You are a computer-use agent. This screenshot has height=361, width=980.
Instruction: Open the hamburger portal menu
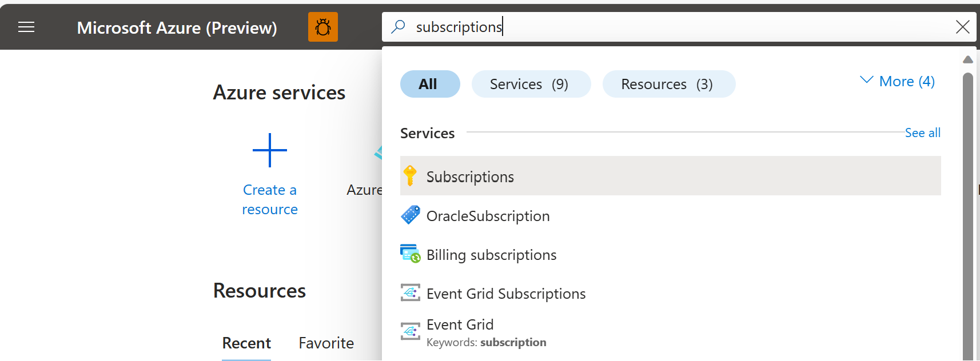point(26,27)
